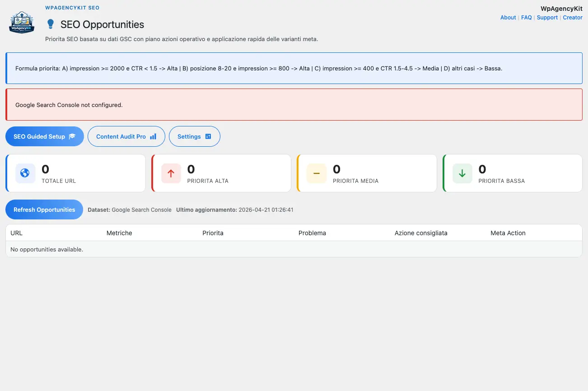Open Content Audit Pro
588x391 pixels.
pos(126,136)
